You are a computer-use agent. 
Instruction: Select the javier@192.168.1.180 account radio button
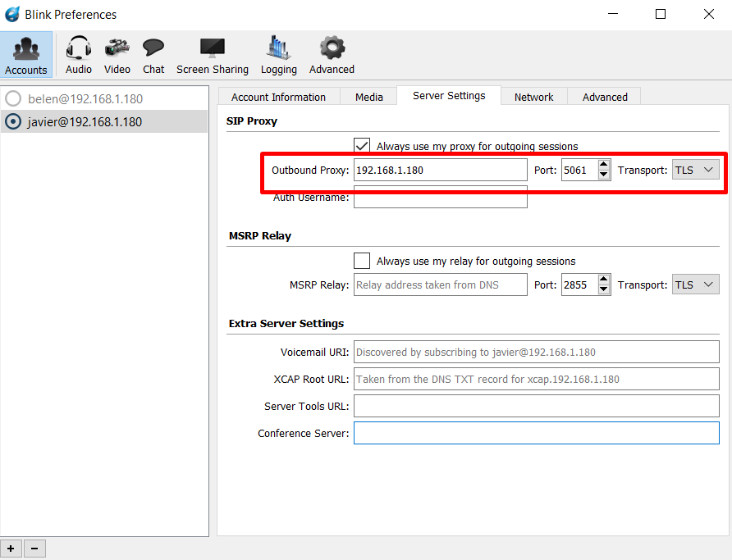click(x=13, y=121)
